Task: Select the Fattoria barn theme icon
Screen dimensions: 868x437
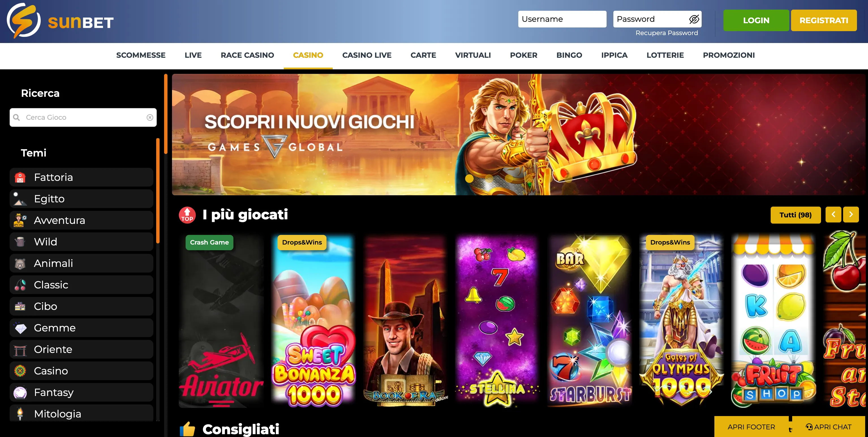Action: (x=20, y=177)
